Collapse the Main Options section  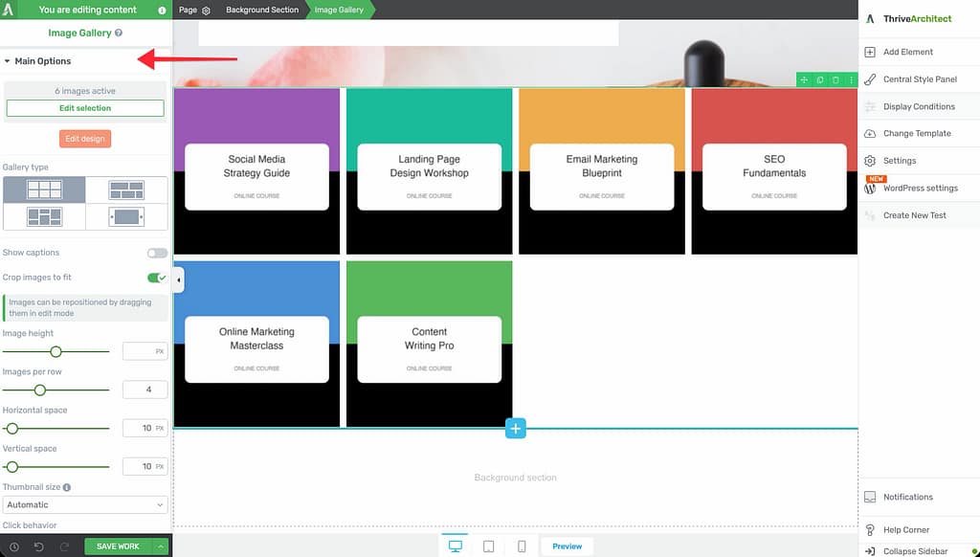8,61
